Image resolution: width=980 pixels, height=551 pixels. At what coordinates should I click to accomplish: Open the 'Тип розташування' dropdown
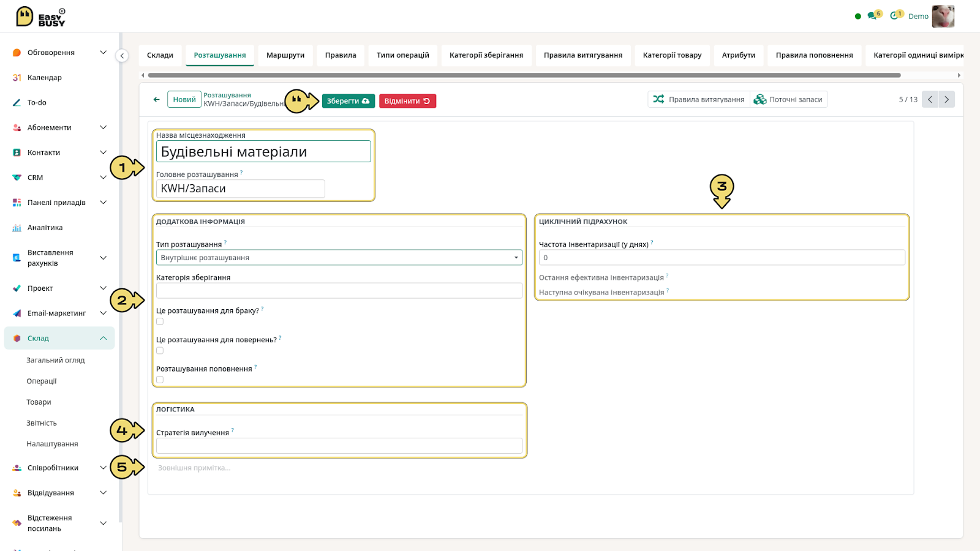[339, 258]
